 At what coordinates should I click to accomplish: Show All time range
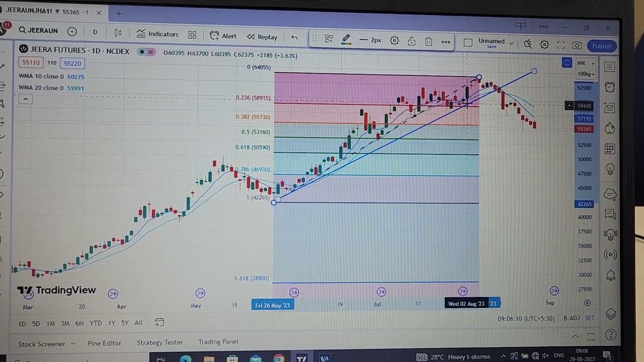click(x=138, y=323)
